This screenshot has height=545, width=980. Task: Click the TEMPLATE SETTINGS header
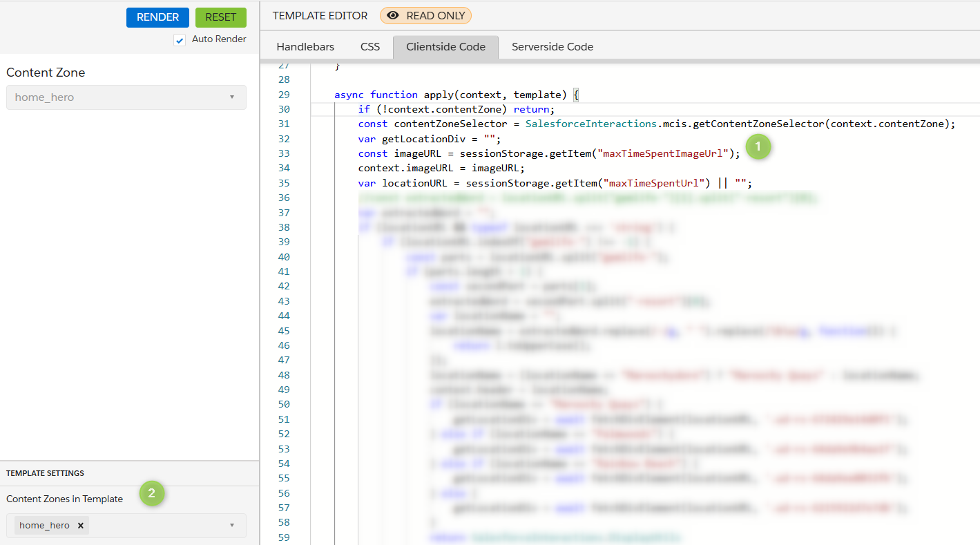point(46,473)
